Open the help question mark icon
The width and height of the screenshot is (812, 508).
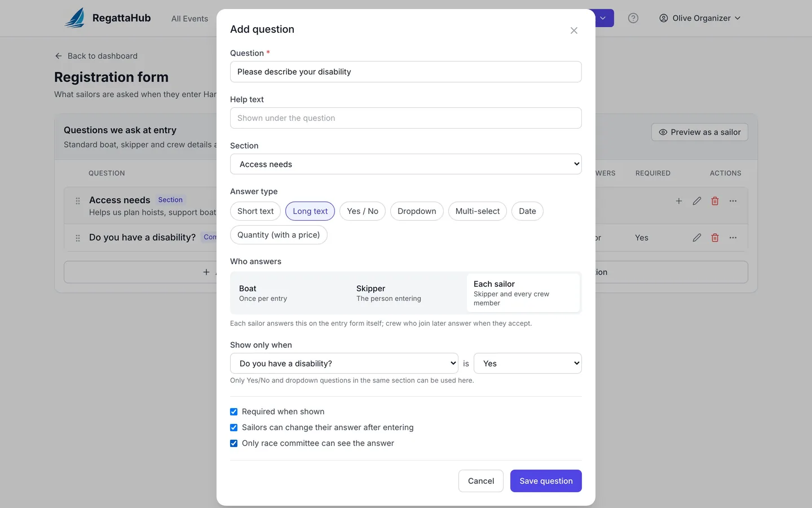(x=633, y=18)
